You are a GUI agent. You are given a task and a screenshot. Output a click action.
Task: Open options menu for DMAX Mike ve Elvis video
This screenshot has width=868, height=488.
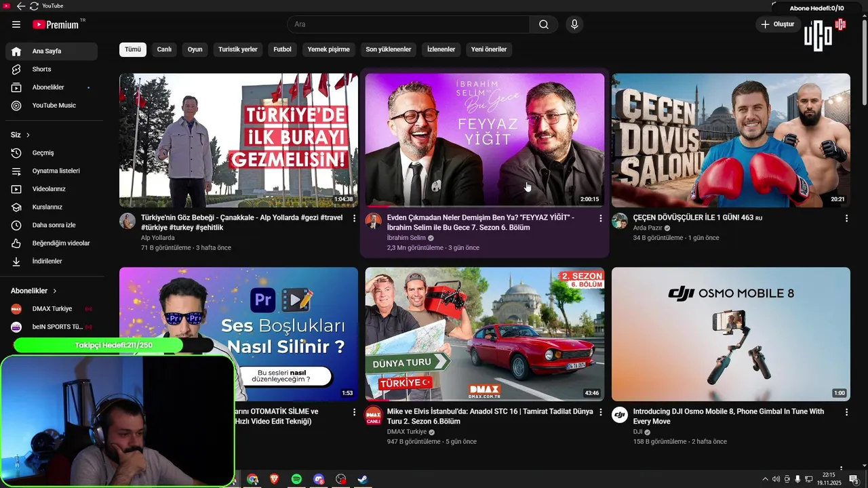(x=600, y=412)
